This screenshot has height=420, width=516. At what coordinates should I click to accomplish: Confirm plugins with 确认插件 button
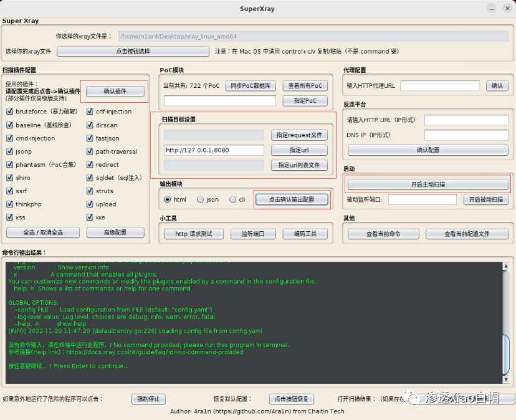tap(115, 91)
